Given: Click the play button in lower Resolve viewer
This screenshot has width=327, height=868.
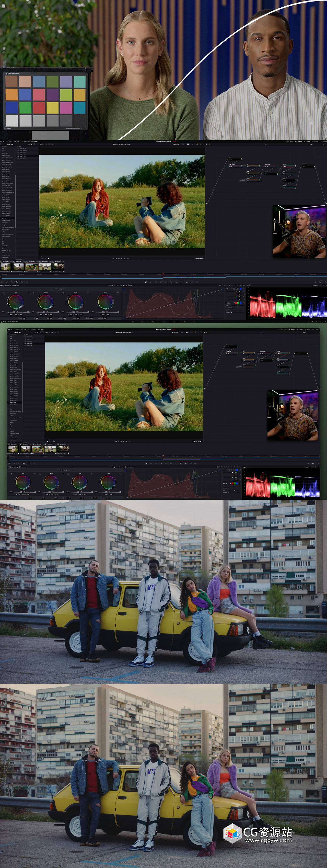Looking at the screenshot, I should 123,441.
